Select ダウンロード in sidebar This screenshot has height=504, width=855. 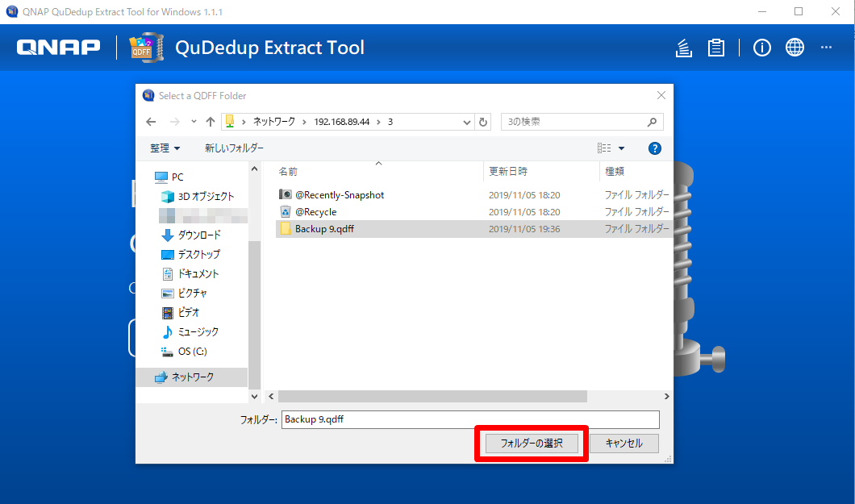(191, 235)
